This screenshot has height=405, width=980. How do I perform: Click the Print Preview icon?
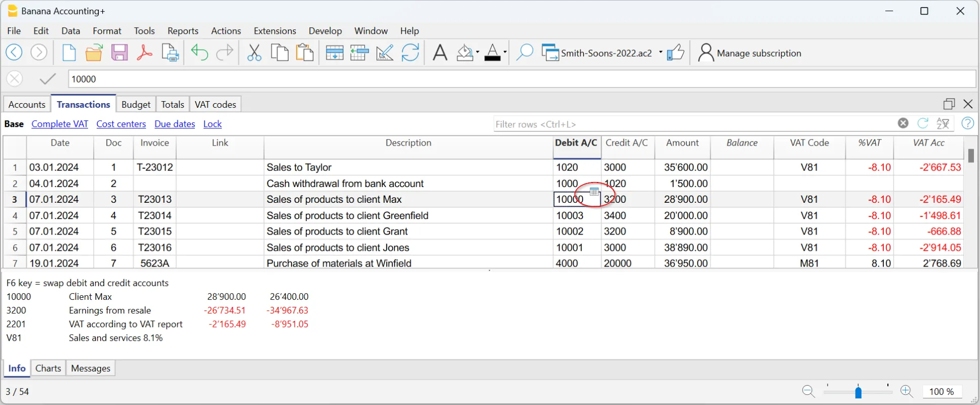(x=170, y=53)
